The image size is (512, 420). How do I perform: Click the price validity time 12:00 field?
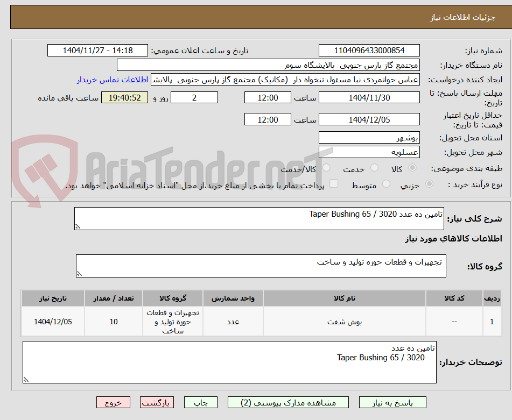point(268,119)
